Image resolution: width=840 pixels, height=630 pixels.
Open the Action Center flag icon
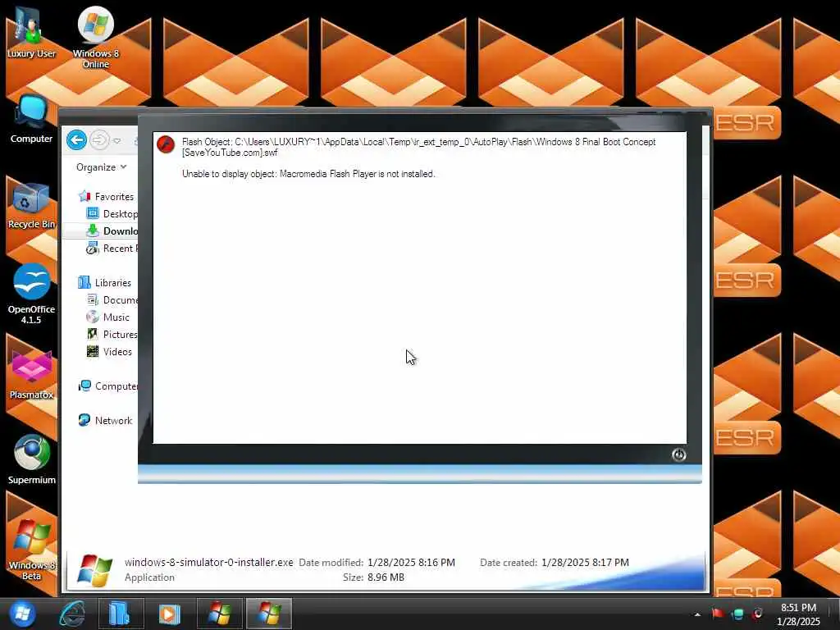717,614
